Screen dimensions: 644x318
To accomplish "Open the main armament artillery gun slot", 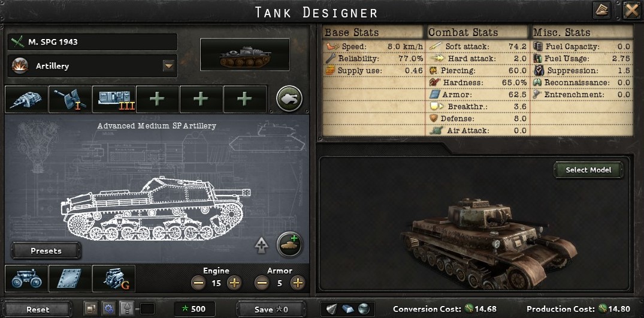I will [x=70, y=99].
